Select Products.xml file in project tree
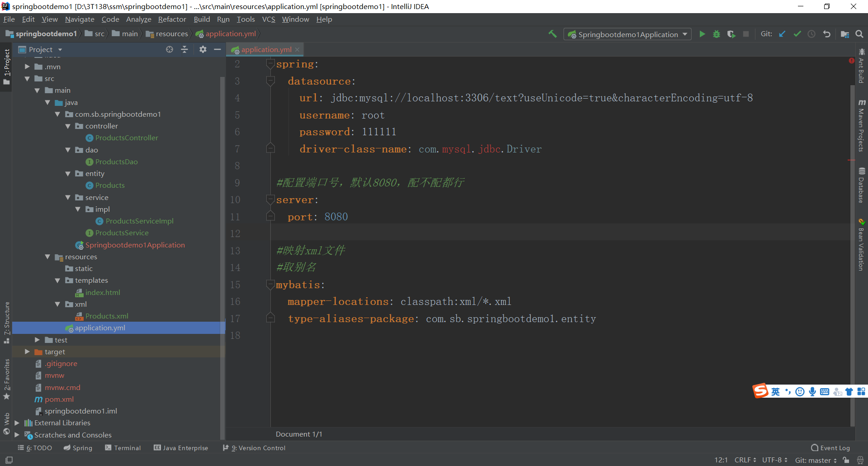The image size is (868, 466). click(102, 316)
